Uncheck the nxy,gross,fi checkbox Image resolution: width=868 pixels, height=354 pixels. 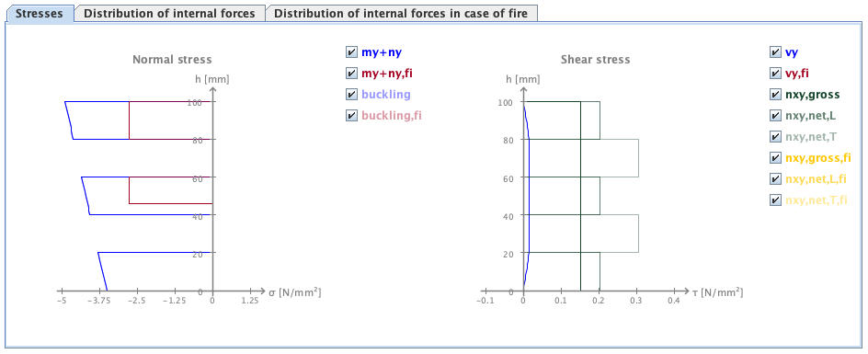tap(775, 158)
